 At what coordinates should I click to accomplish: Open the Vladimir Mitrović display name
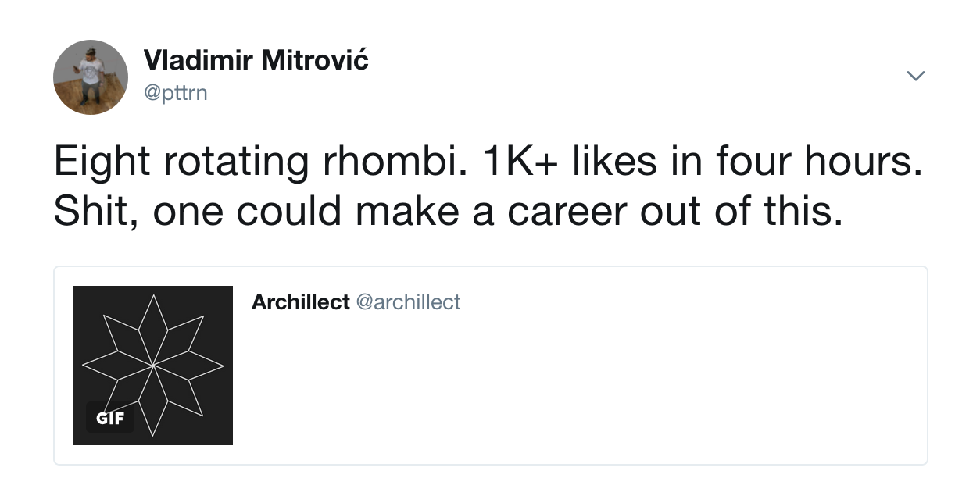coord(256,60)
